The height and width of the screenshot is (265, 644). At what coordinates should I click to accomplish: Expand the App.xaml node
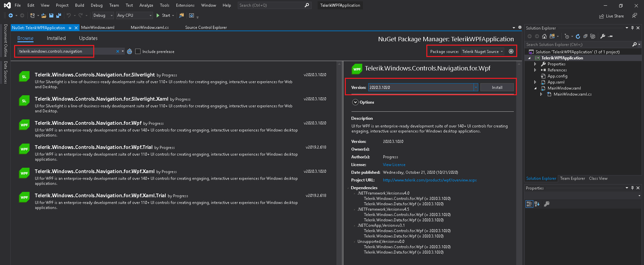click(x=535, y=82)
